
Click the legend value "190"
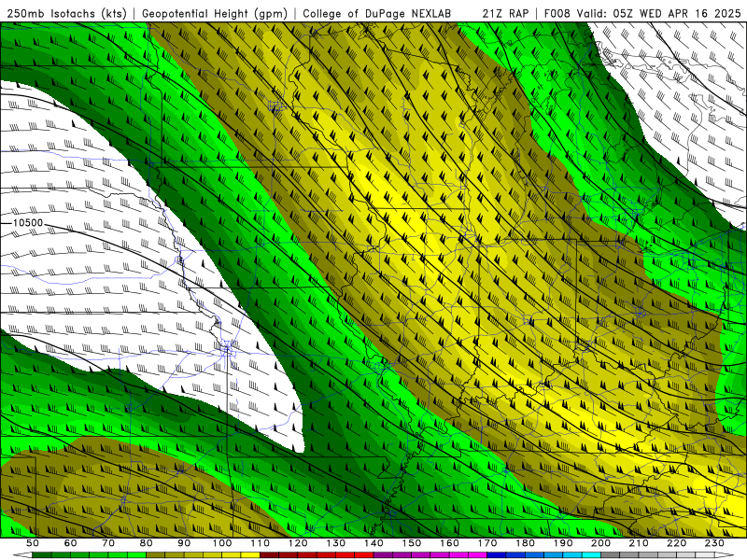[x=563, y=543]
